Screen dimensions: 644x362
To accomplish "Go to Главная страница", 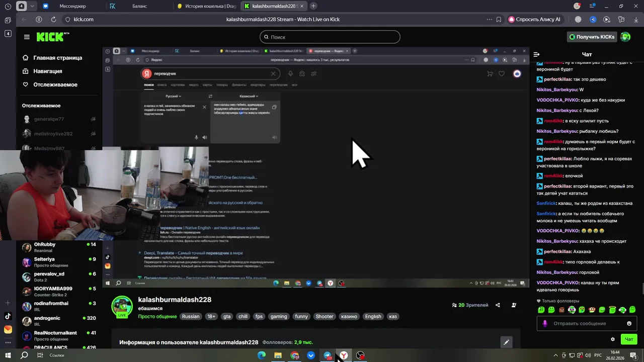I will (52, 58).
